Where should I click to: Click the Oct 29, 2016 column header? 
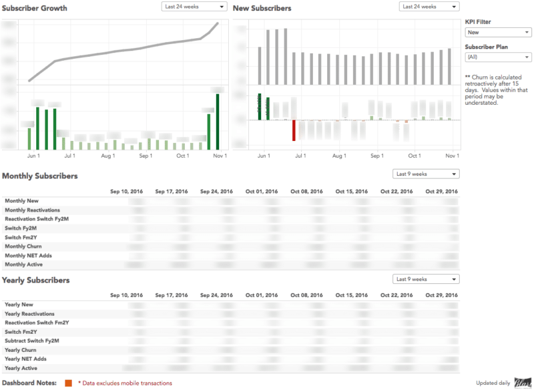[x=441, y=191]
